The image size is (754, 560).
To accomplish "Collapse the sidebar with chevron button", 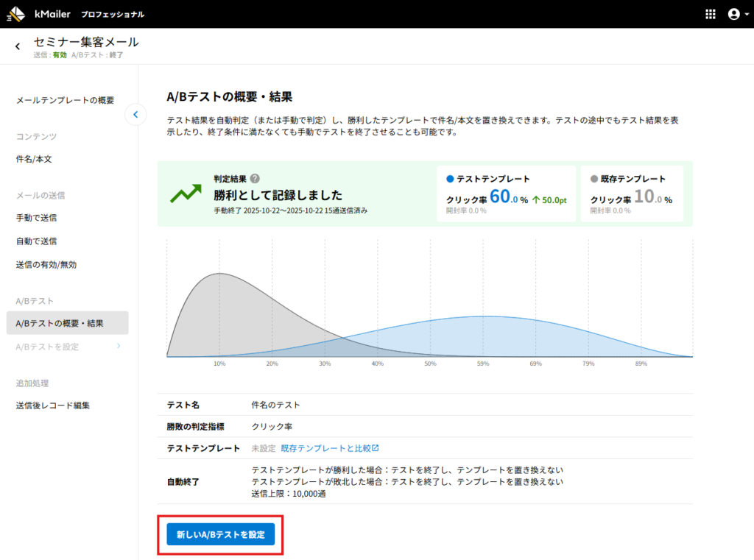I will point(135,114).
